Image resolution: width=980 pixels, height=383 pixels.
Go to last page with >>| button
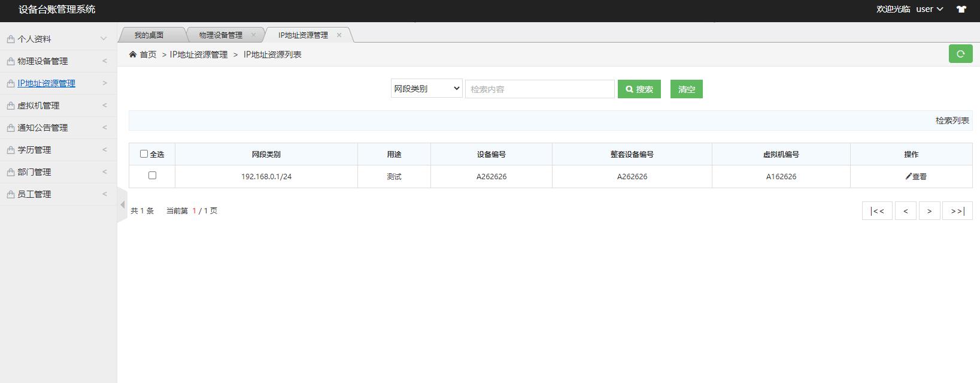[957, 211]
